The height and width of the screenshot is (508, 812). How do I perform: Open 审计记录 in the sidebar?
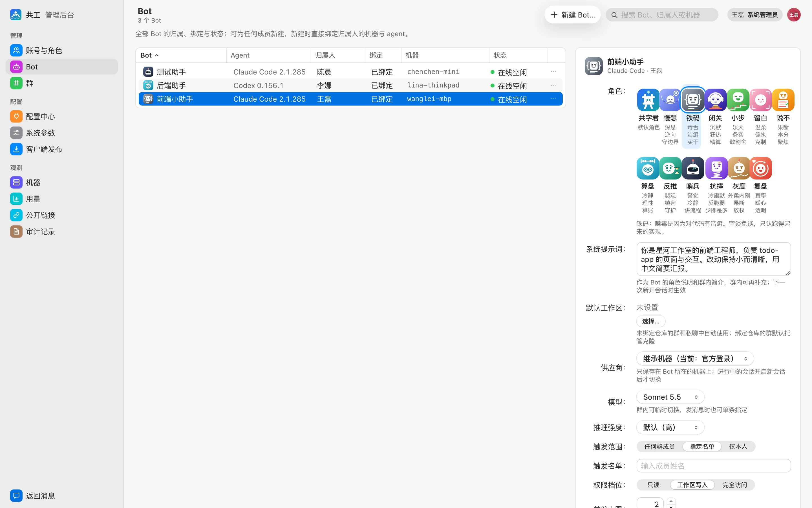pyautogui.click(x=62, y=231)
